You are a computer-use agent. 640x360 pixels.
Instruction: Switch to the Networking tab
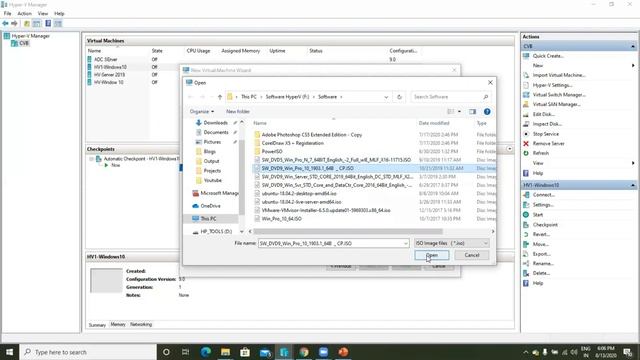pos(141,324)
